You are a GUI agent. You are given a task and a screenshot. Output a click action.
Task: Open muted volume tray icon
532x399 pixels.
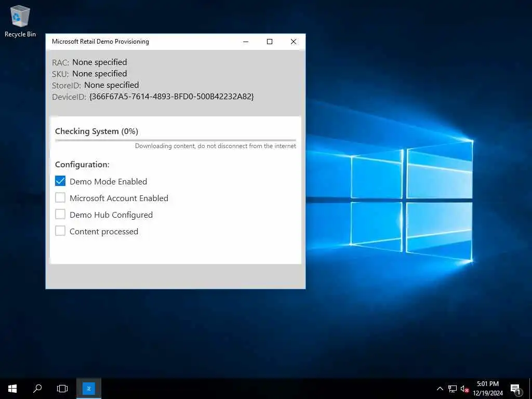[464, 389]
